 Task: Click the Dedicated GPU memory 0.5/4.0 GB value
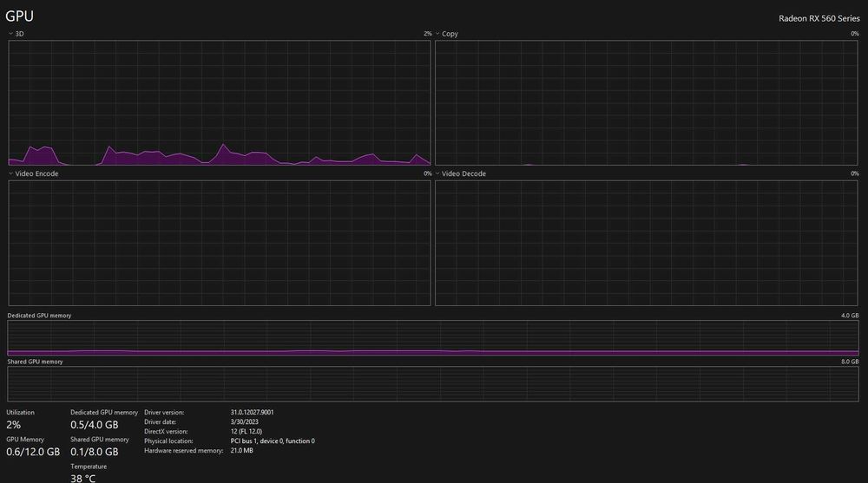(94, 425)
